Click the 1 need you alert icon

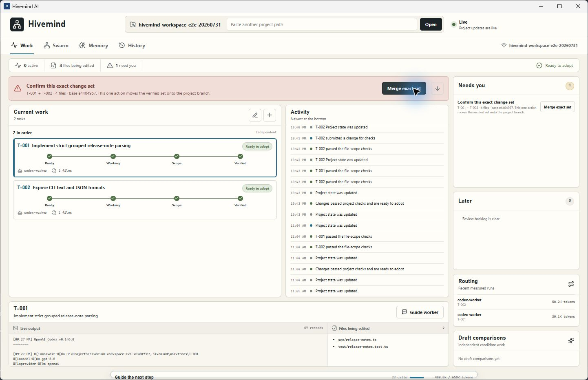coord(110,65)
